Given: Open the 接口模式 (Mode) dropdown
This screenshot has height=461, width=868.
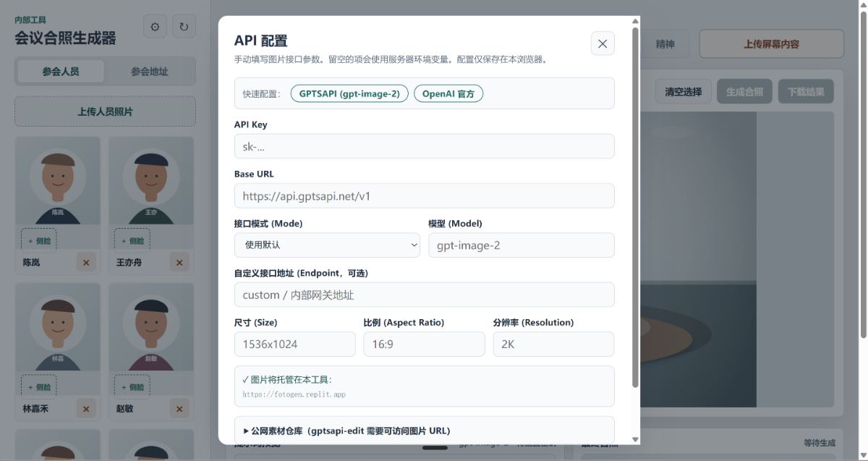Looking at the screenshot, I should pyautogui.click(x=327, y=245).
